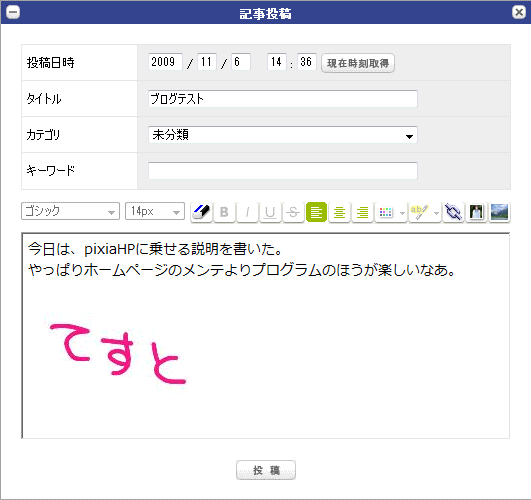The height and width of the screenshot is (500, 531).
Task: Apply strikethrough with S icon
Action: point(293,212)
